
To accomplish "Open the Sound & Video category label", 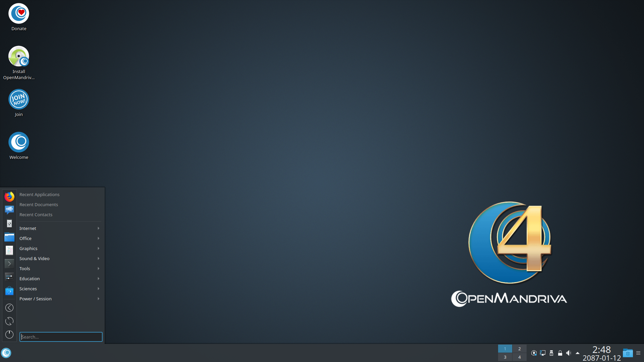I will click(35, 258).
